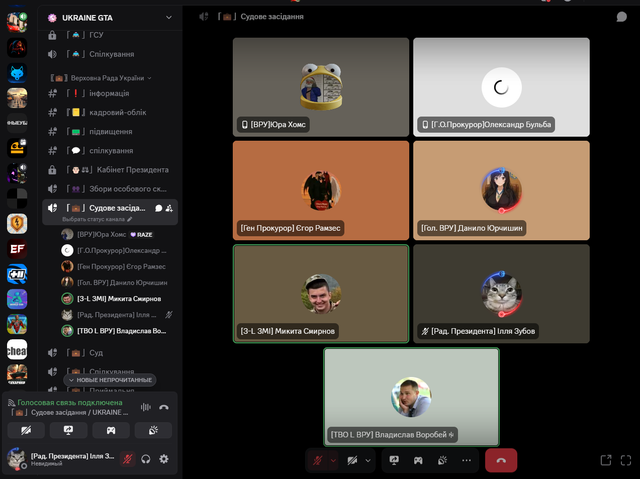Share screen from voice connected panel
640x479 pixels.
coord(69,430)
